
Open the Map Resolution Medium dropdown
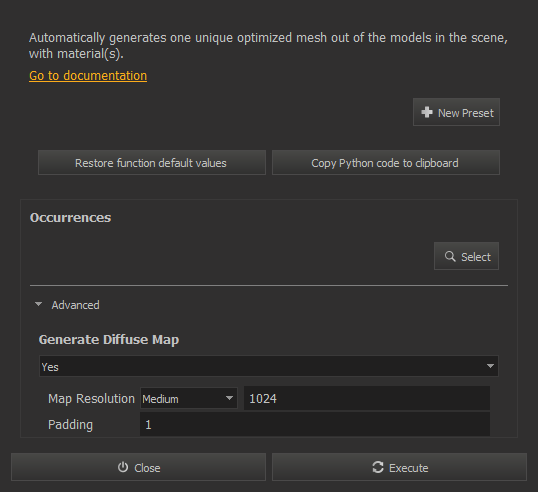tap(189, 398)
